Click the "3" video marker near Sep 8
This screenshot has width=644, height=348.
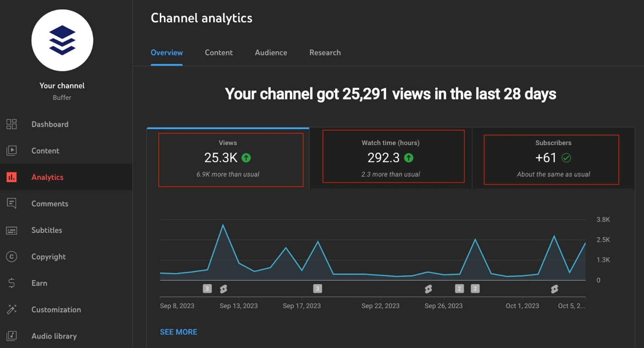coord(207,288)
